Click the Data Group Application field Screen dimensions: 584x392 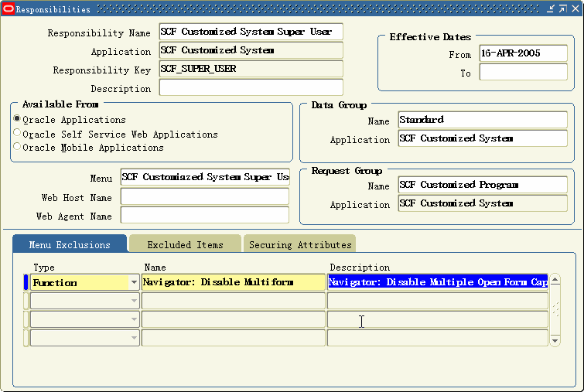[483, 138]
